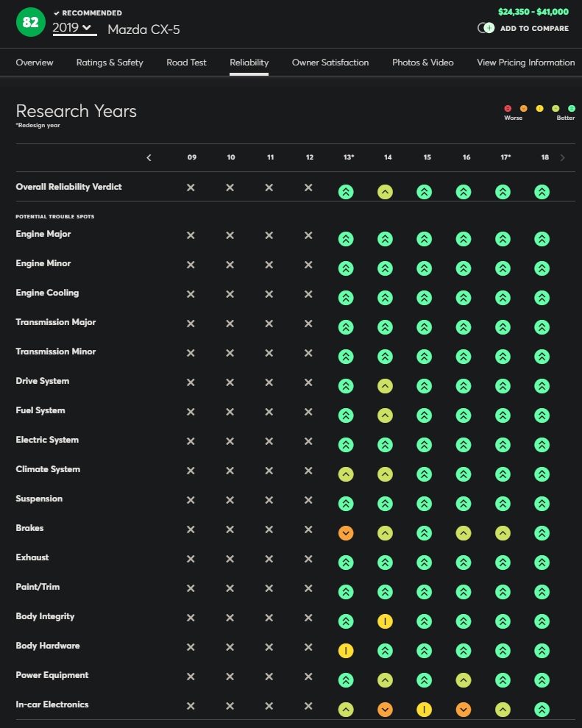Image resolution: width=582 pixels, height=728 pixels.
Task: Click the Power Equipment row label
Action: coord(52,675)
